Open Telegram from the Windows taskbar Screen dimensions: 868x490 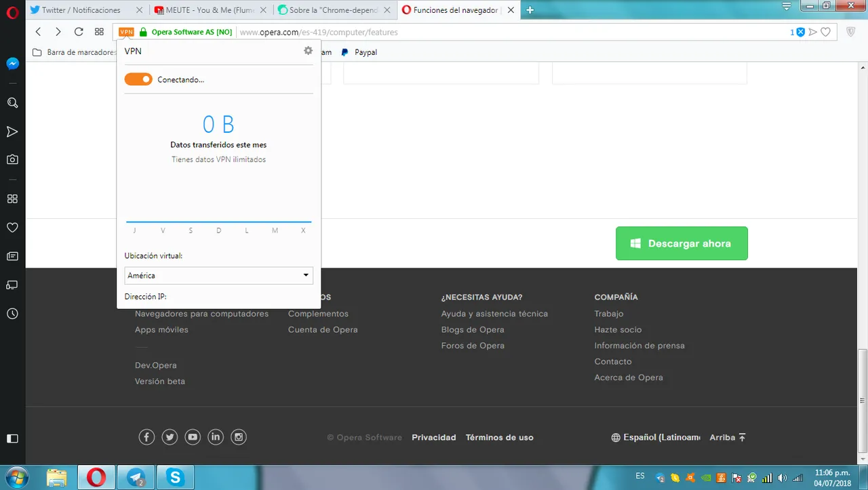point(136,478)
